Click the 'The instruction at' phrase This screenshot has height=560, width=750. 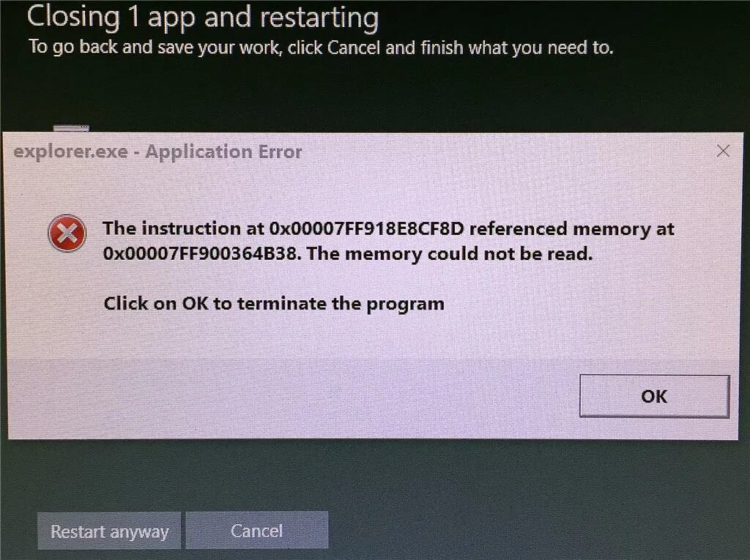pos(183,228)
